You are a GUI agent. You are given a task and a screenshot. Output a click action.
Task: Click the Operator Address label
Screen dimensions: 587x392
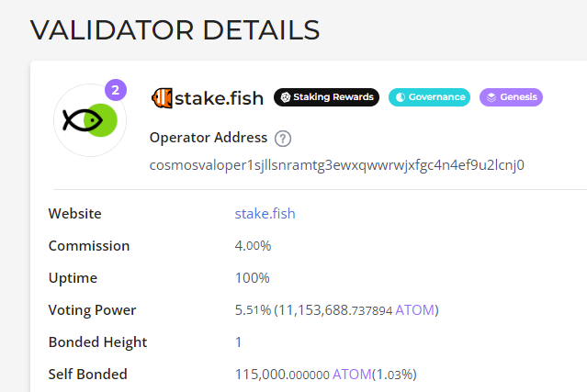pos(209,138)
